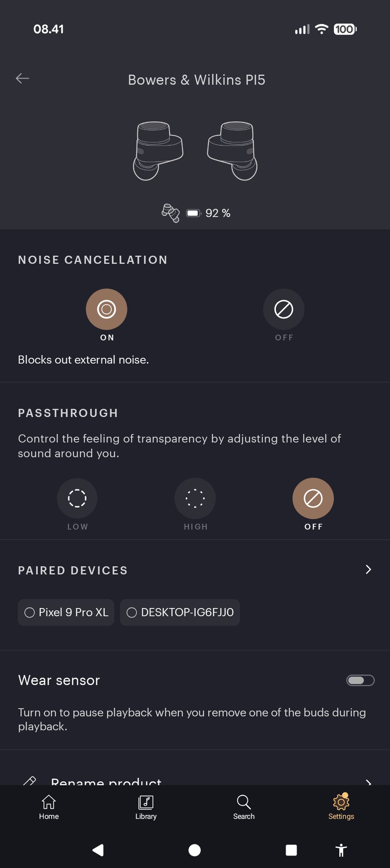This screenshot has height=868, width=390.
Task: Tap the left earbud illustration
Action: tap(158, 151)
